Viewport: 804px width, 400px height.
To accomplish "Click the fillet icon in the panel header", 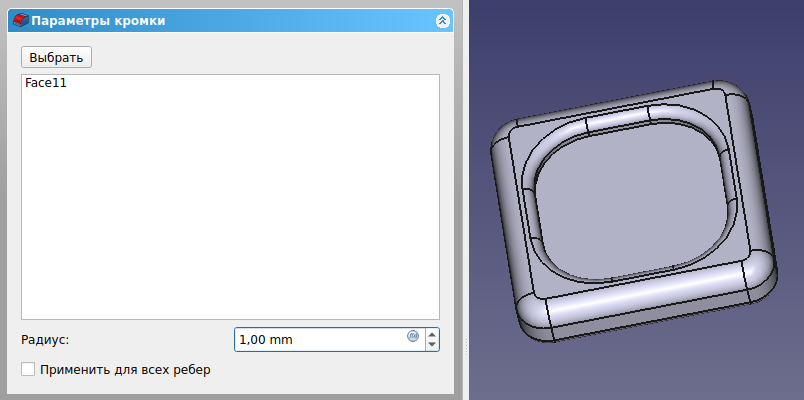I will [x=21, y=21].
